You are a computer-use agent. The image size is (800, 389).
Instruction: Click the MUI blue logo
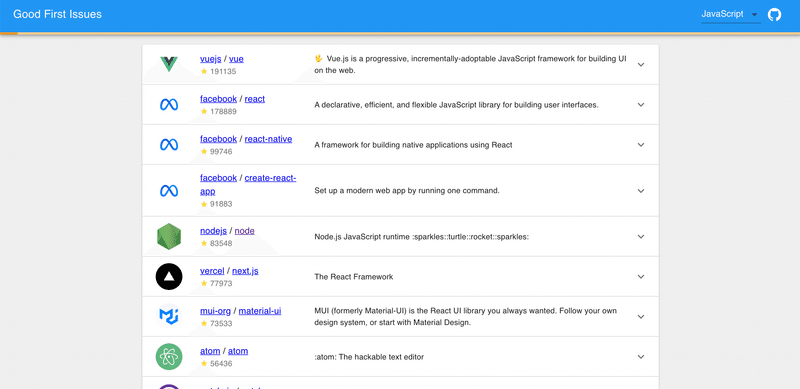169,317
